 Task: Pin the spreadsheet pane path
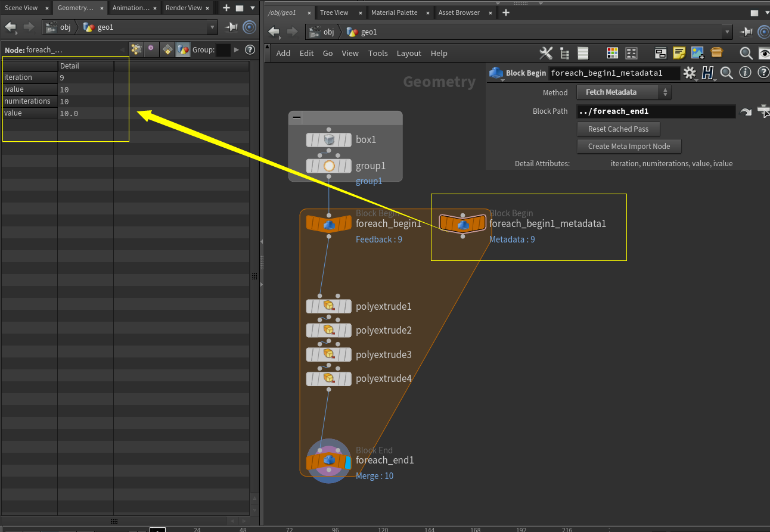(231, 27)
